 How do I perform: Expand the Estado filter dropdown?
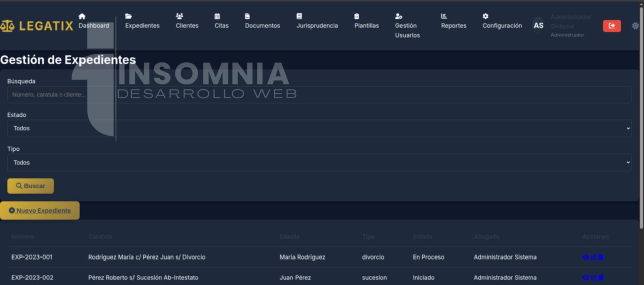click(319, 128)
